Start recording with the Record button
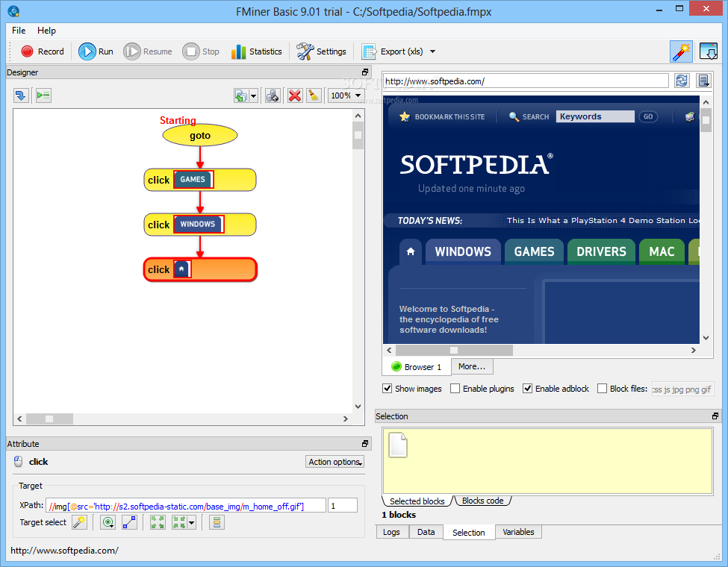Image resolution: width=728 pixels, height=567 pixels. (42, 51)
